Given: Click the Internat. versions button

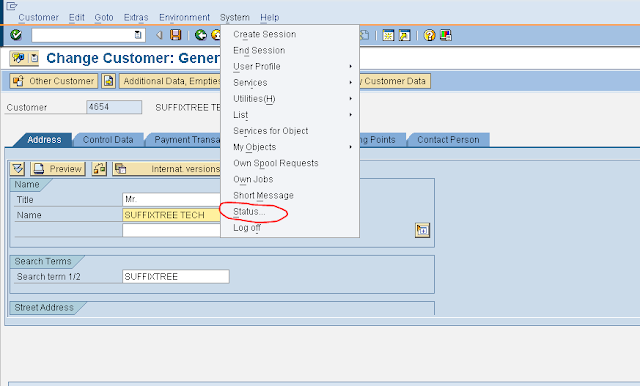Looking at the screenshot, I should coord(167,169).
